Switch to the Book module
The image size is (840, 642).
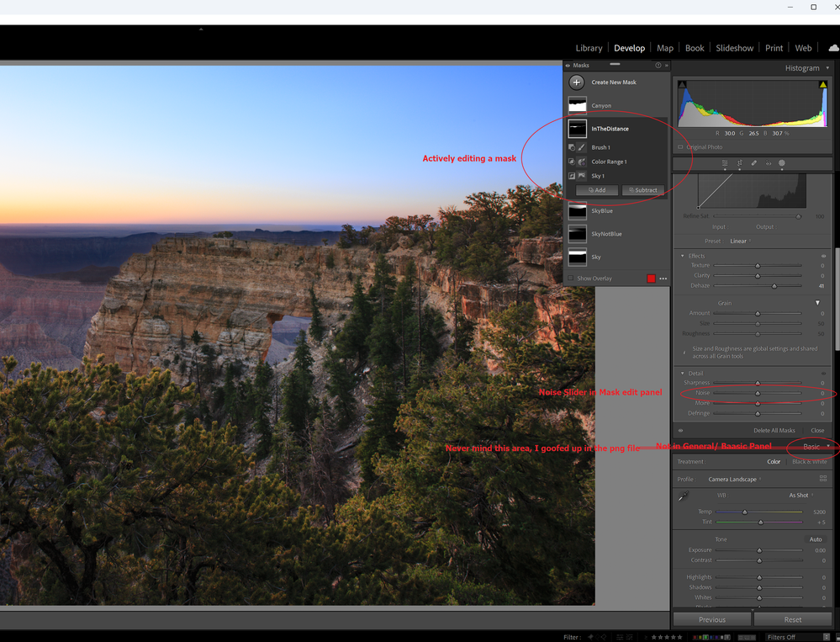695,48
